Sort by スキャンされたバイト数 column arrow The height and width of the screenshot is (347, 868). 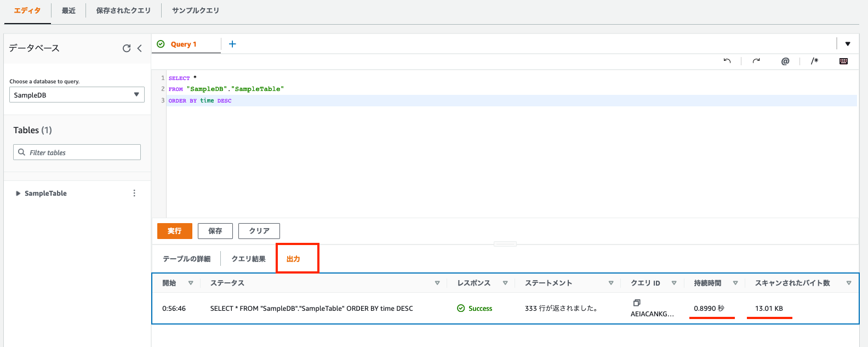pyautogui.click(x=849, y=283)
